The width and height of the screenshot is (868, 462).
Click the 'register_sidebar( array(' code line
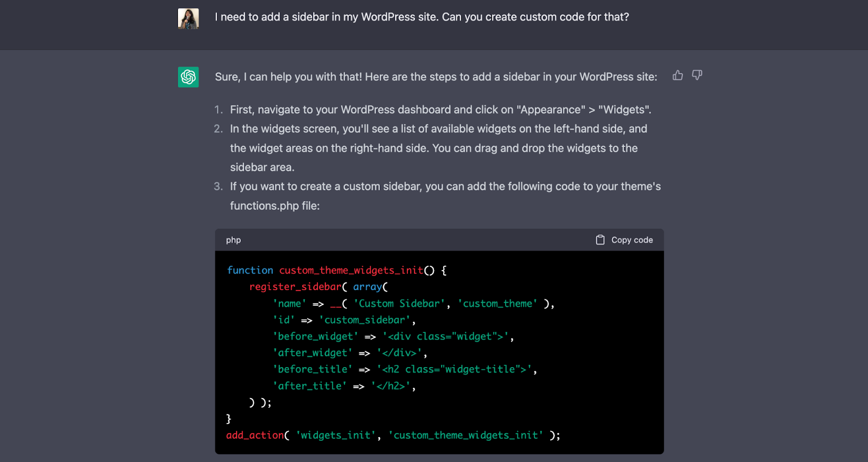click(x=318, y=287)
